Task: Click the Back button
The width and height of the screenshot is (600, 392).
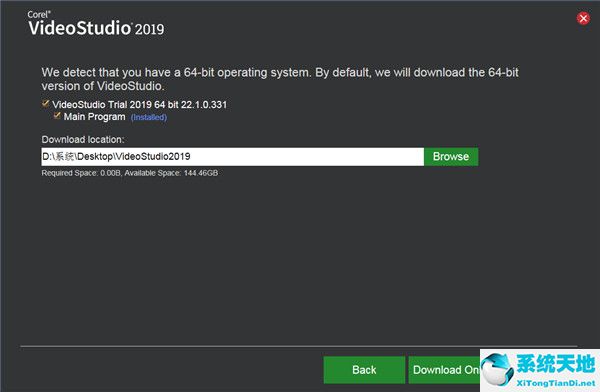Action: 364,370
